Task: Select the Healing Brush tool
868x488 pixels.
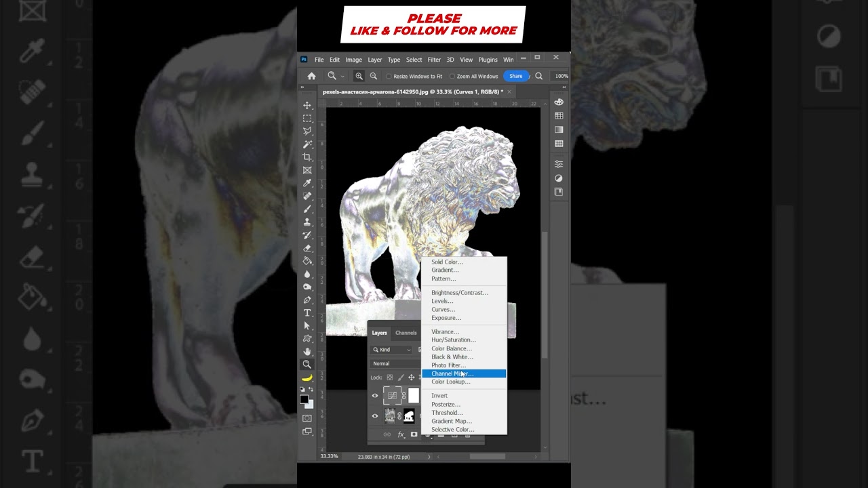Action: coord(307,196)
